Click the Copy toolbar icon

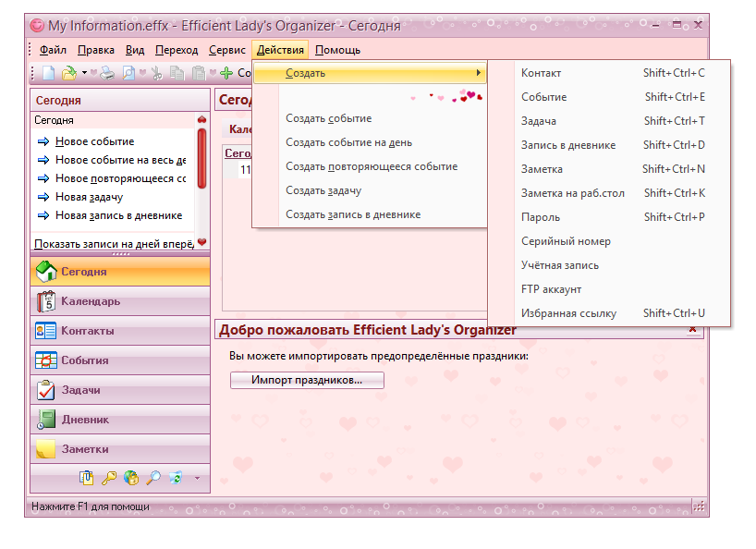[177, 73]
